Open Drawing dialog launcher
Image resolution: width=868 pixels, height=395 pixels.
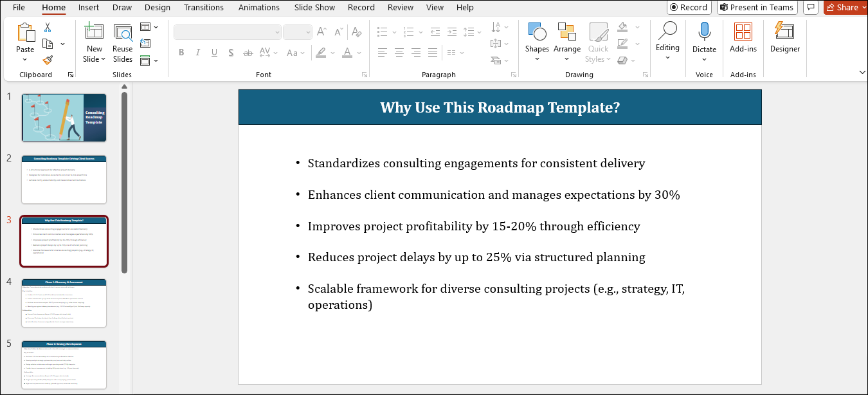(x=645, y=75)
